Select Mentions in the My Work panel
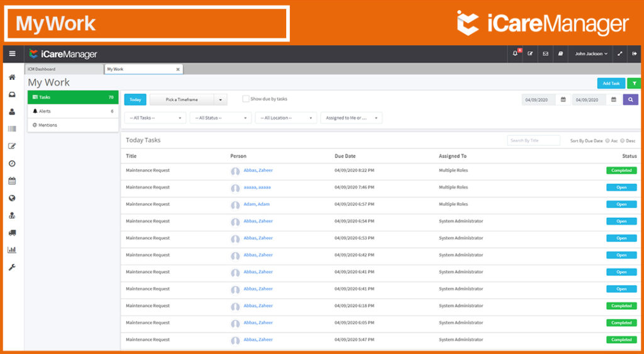The image size is (644, 354). coord(73,125)
